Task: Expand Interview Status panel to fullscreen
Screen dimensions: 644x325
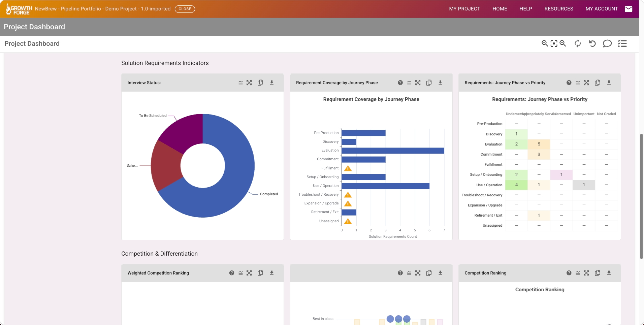Action: [x=249, y=83]
